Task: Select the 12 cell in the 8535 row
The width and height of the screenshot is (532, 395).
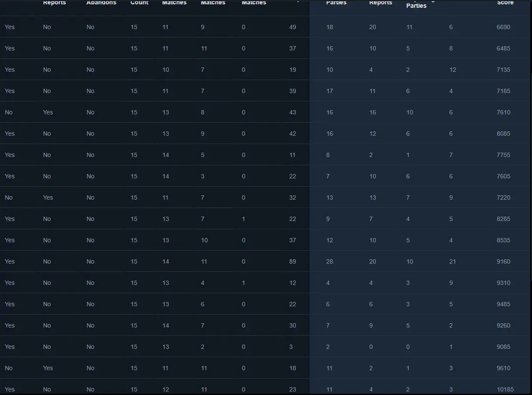Action: click(x=330, y=240)
